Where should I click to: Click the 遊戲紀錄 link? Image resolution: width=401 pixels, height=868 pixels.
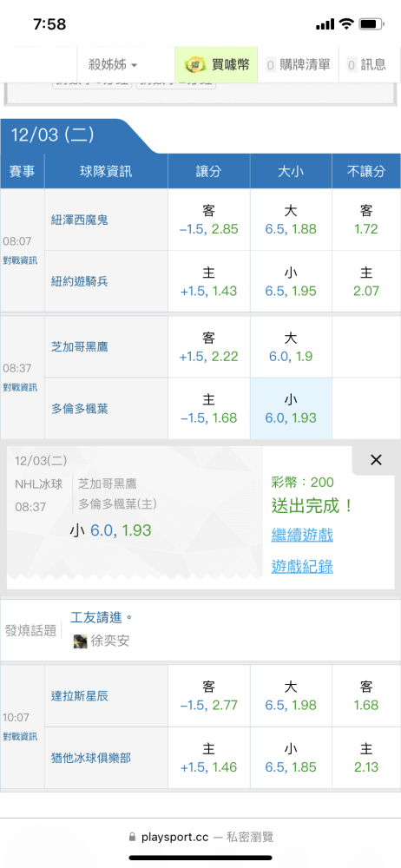point(302,566)
